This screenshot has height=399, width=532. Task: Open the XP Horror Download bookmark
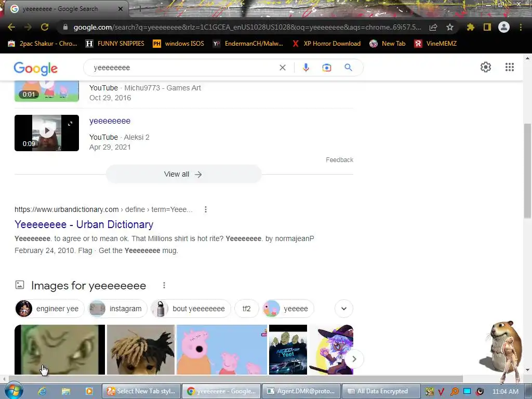click(326, 44)
